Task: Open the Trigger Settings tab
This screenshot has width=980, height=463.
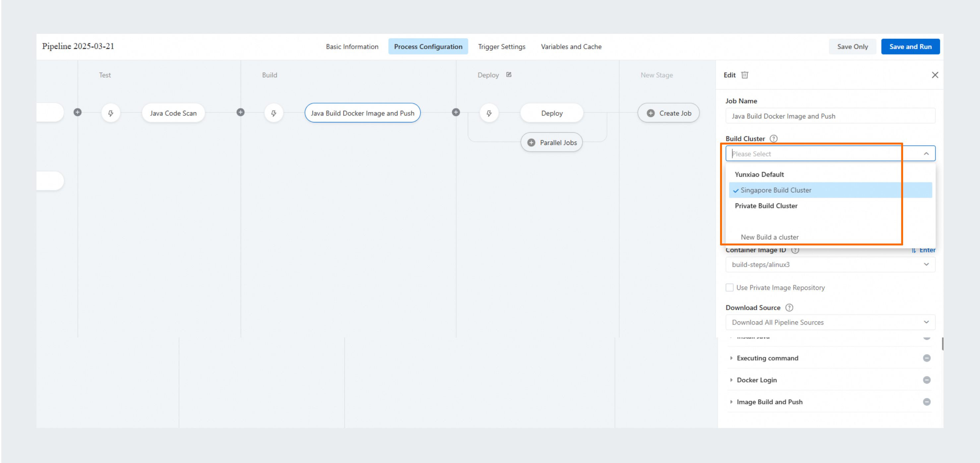Action: point(501,46)
